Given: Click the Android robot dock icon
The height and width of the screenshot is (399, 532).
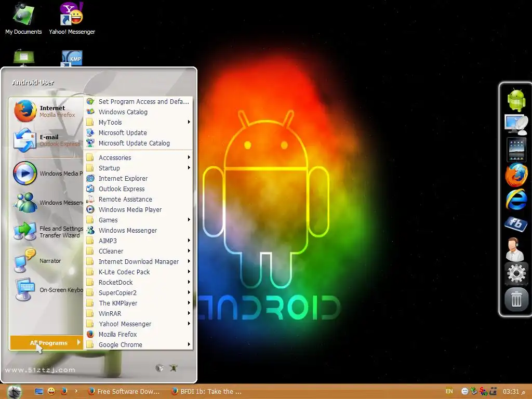Looking at the screenshot, I should click(516, 99).
